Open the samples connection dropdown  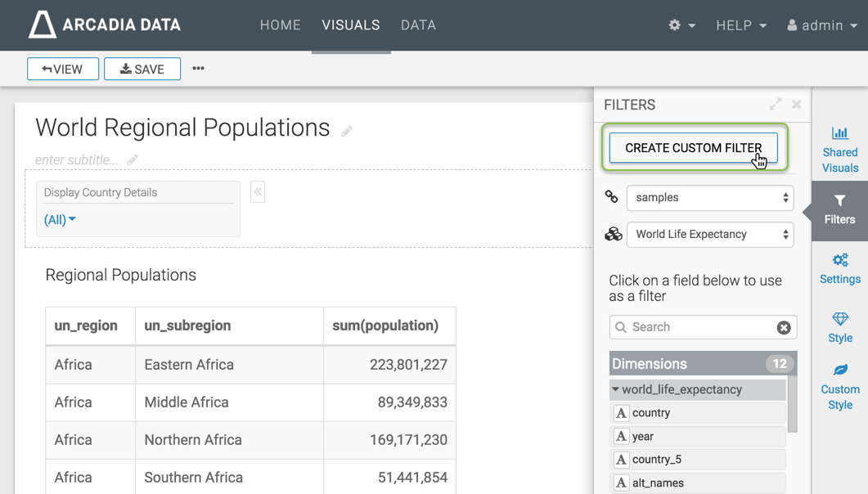[x=709, y=198]
